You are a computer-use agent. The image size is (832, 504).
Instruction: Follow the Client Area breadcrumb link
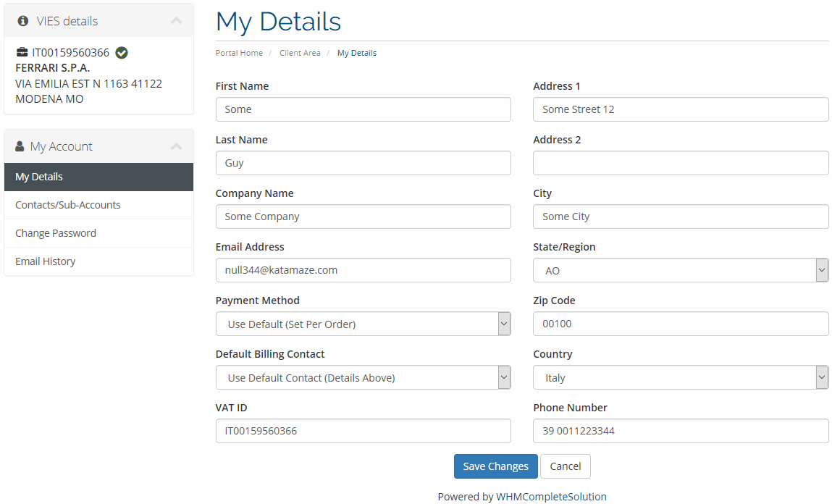point(300,53)
